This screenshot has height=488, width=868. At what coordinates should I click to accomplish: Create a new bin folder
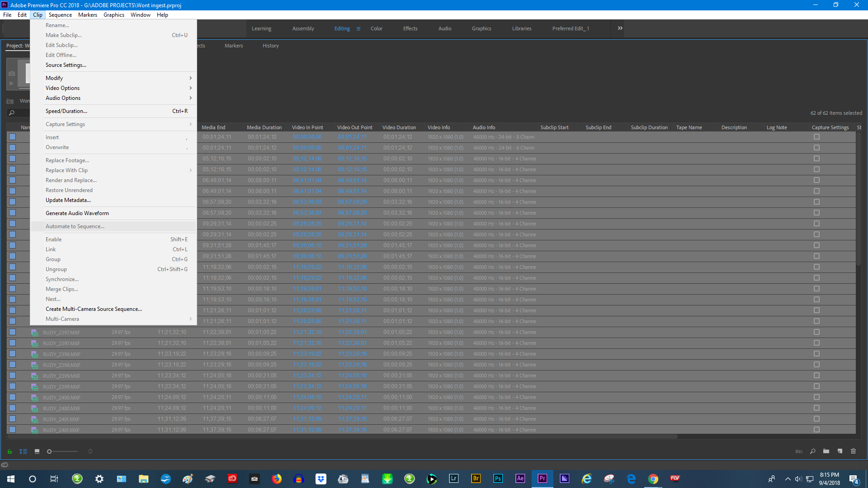tap(826, 451)
